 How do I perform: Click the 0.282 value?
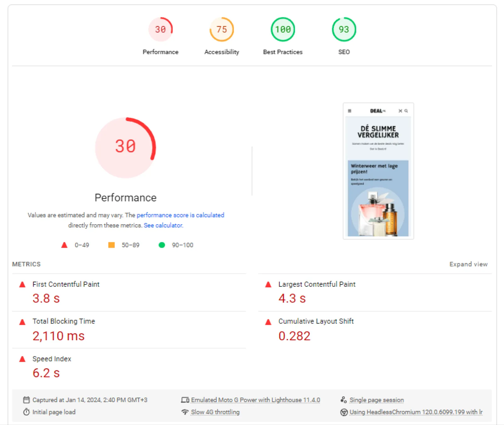tap(295, 336)
